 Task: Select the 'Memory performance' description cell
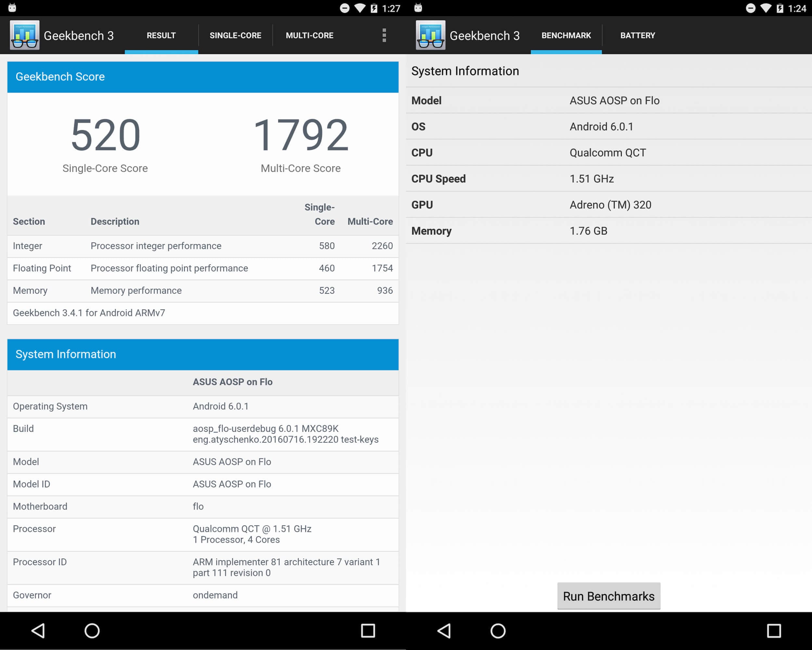tap(136, 290)
